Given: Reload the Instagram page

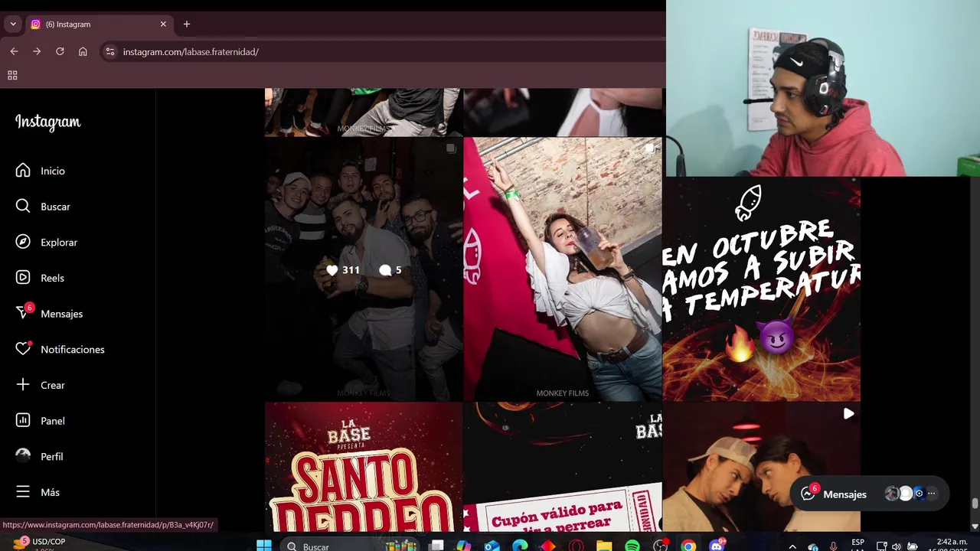Looking at the screenshot, I should point(60,51).
